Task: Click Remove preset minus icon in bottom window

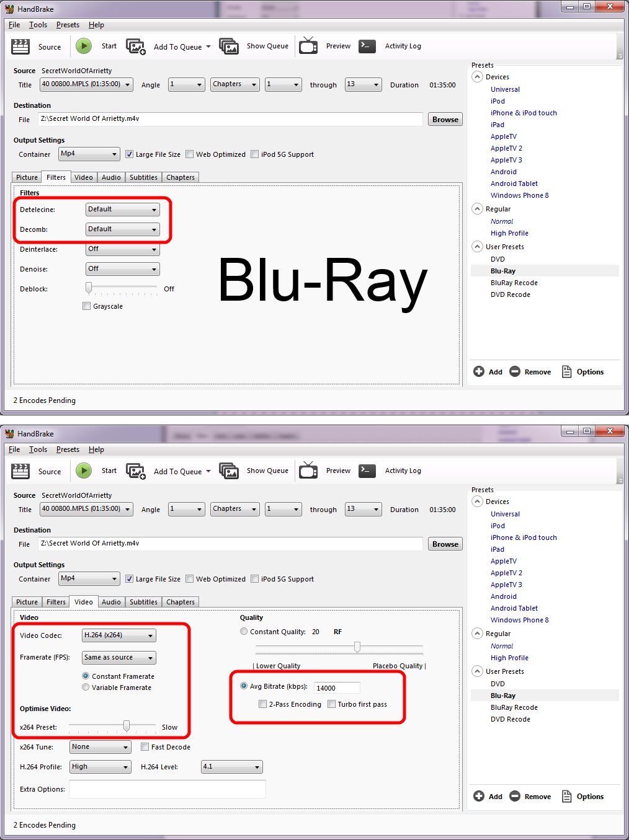Action: click(x=515, y=796)
